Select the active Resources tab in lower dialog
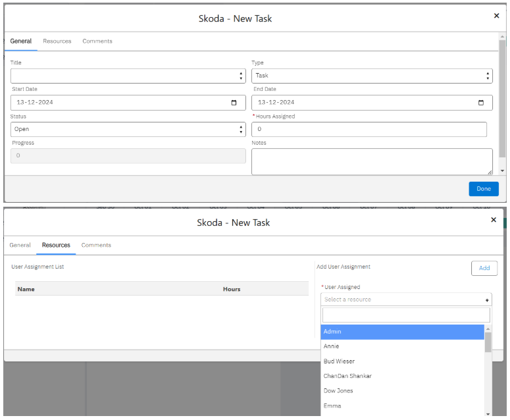 coord(56,246)
